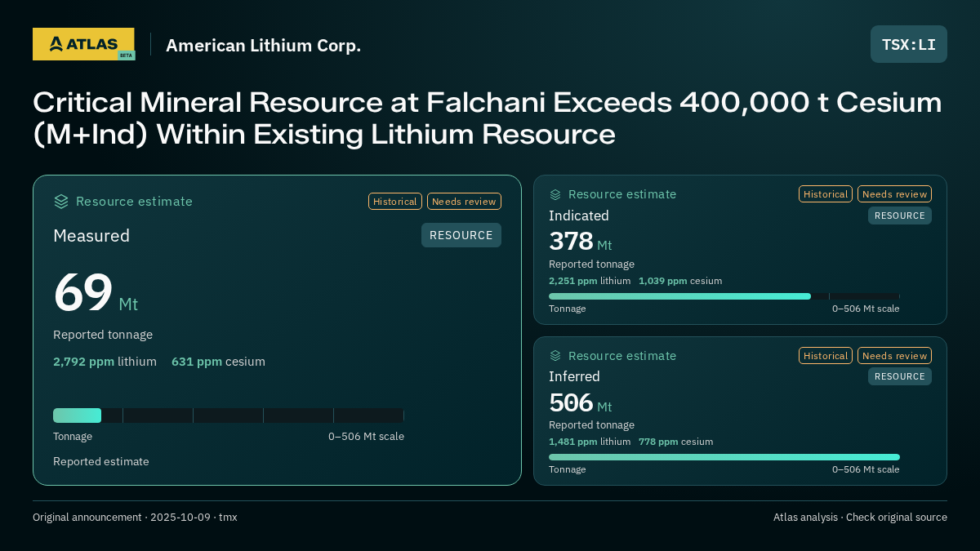
Task: Click the 2,792 ppm lithium grade
Action: click(105, 362)
